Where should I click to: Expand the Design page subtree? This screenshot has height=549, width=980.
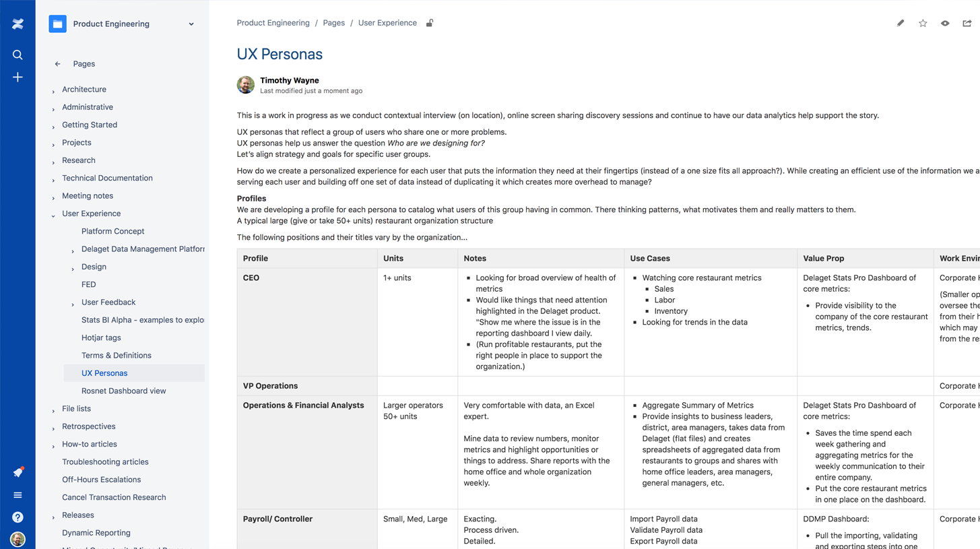coord(73,268)
